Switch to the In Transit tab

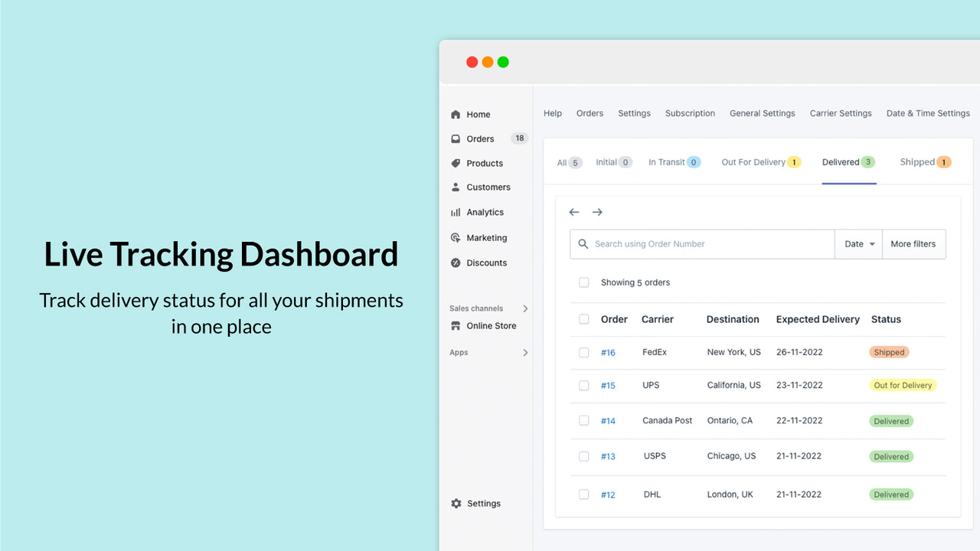point(675,162)
